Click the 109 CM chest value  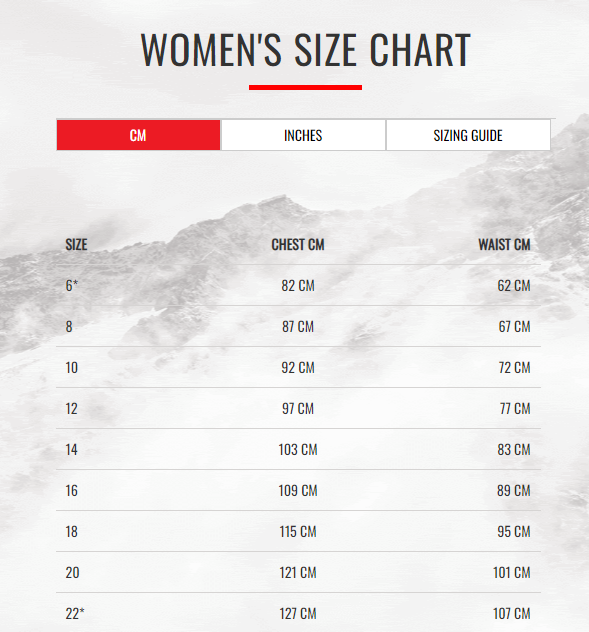coord(298,491)
